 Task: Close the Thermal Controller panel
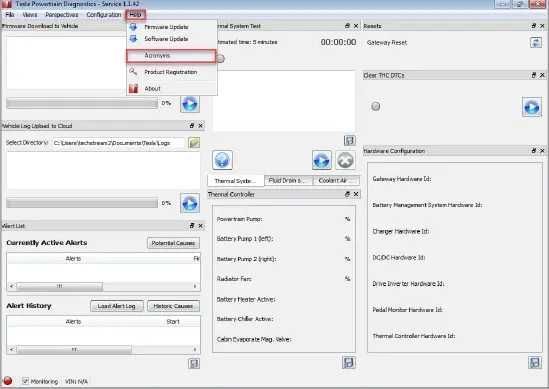click(x=356, y=194)
